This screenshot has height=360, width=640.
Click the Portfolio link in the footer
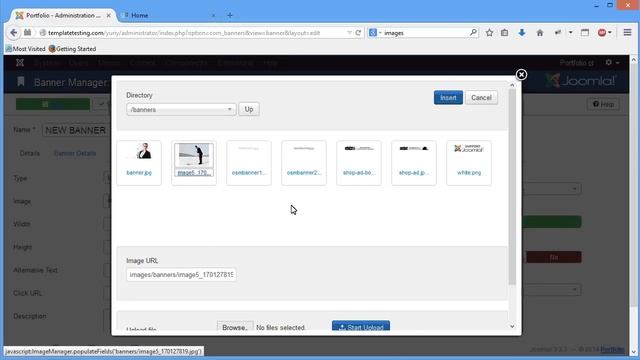(612, 349)
